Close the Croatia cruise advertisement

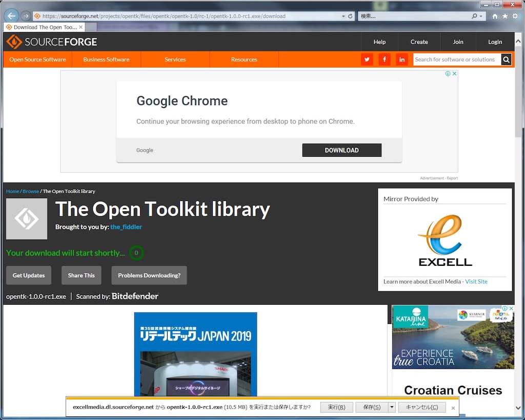click(511, 308)
